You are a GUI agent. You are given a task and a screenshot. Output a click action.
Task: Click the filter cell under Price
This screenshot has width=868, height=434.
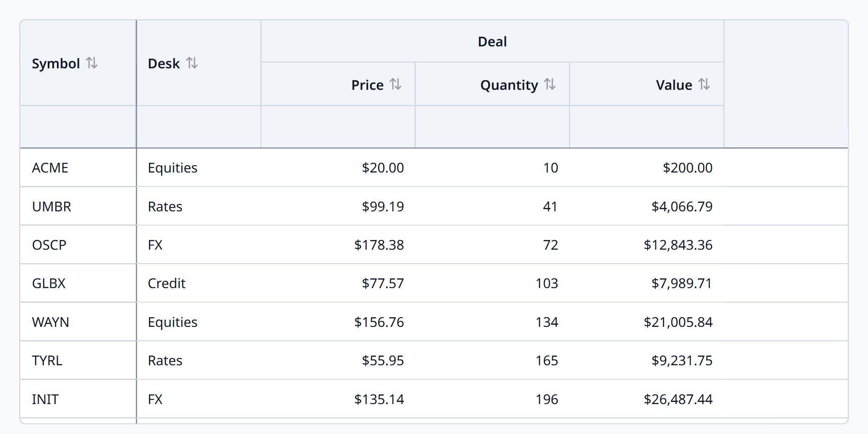338,127
